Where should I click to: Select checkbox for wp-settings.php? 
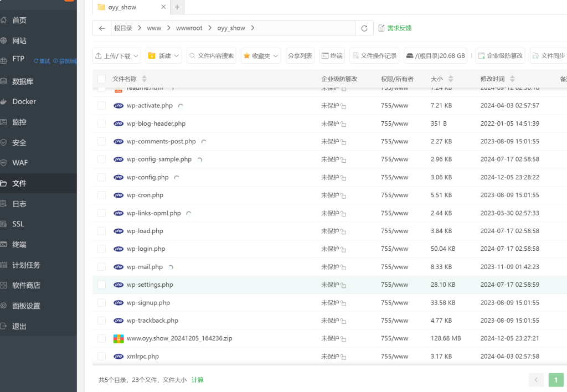pyautogui.click(x=102, y=285)
